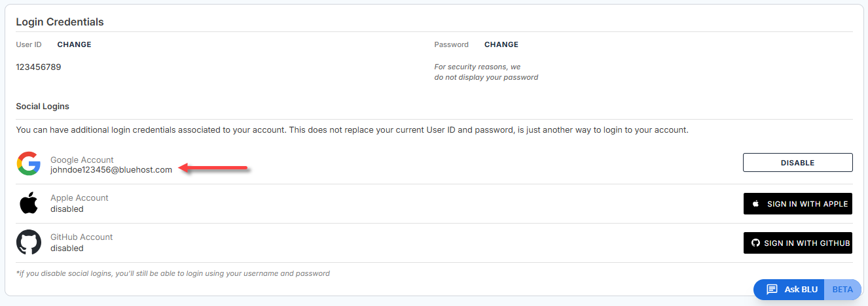This screenshot has height=306, width=868.
Task: Disable the Google Account social login
Action: pyautogui.click(x=797, y=163)
